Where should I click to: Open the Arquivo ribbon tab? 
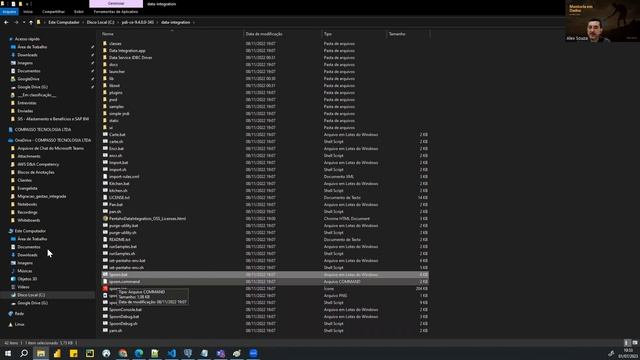(9, 12)
